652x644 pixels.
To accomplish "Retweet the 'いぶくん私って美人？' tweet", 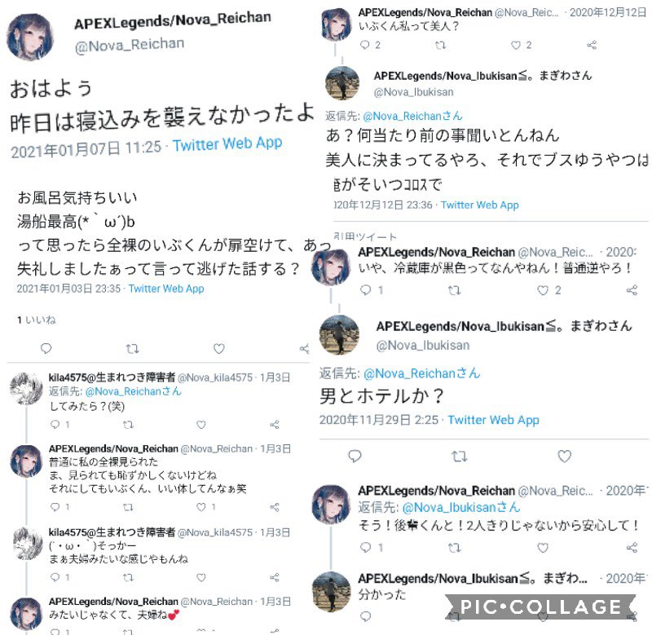I will tap(440, 45).
